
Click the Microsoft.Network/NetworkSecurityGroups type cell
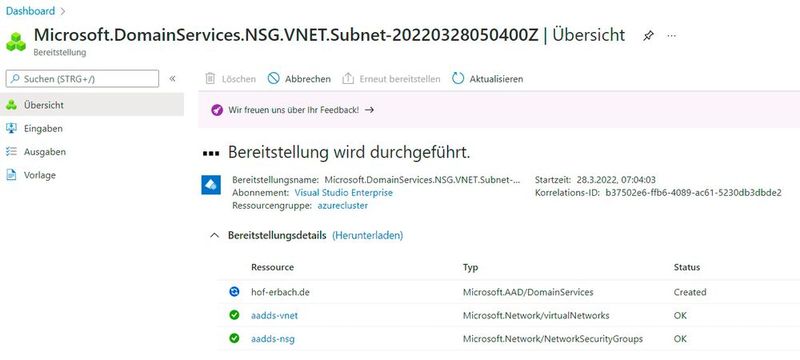coord(553,339)
